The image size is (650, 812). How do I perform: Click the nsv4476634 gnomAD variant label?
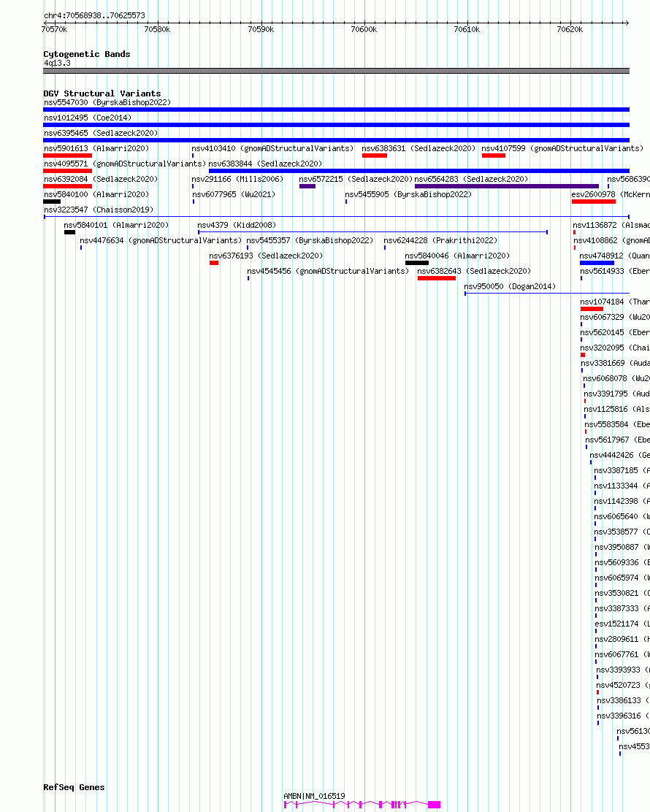pyautogui.click(x=161, y=240)
